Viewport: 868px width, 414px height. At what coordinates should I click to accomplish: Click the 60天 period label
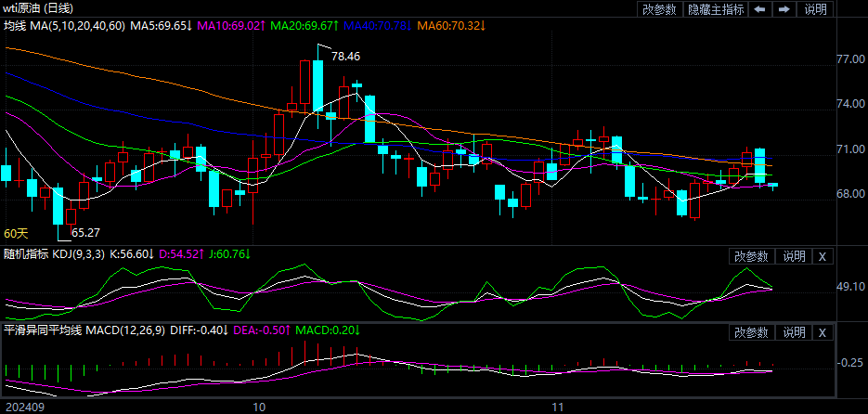16,234
